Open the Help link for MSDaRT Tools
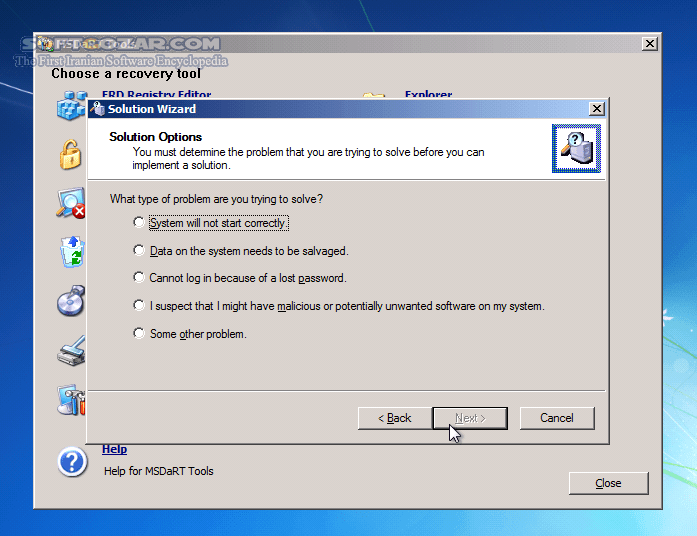697x536 pixels. (x=114, y=450)
